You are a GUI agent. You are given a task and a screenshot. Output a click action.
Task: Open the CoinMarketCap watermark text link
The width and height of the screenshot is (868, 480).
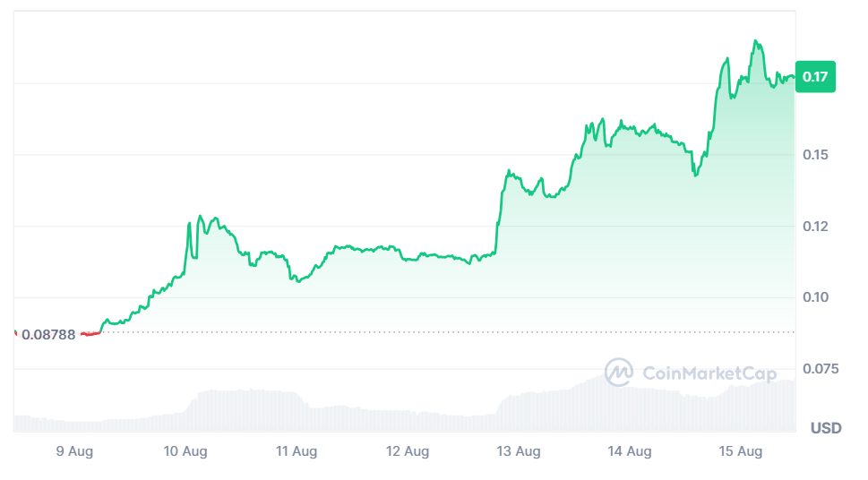709,373
